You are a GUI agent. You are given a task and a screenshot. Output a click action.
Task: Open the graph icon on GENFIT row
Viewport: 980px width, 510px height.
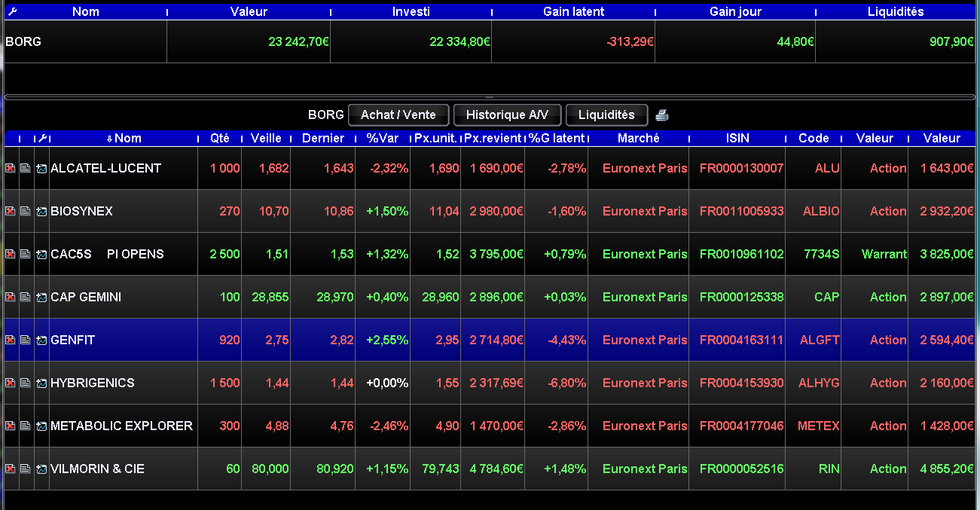click(41, 341)
